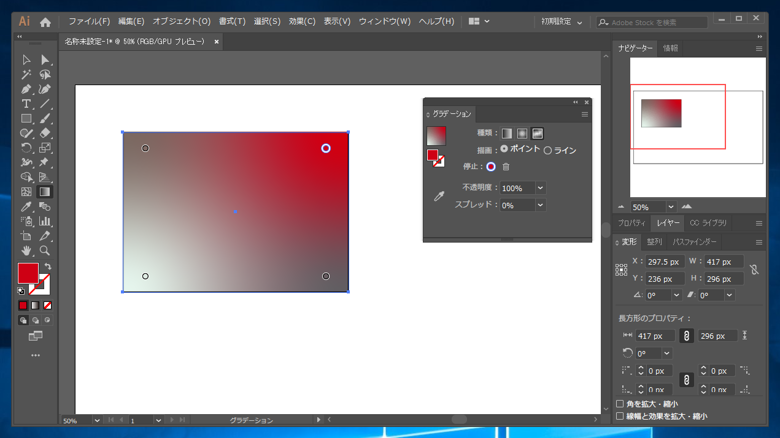Choose radial gradient type
Viewport: 780px width, 438px height.
point(522,133)
